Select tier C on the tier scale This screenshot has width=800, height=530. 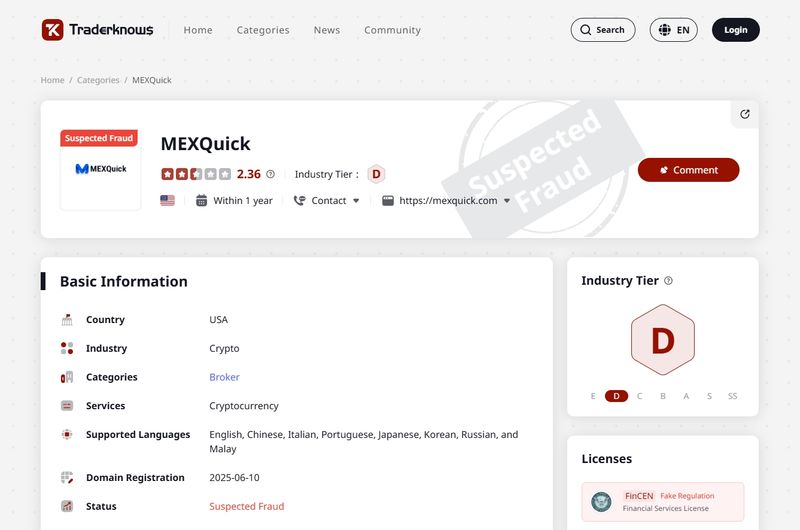point(639,396)
